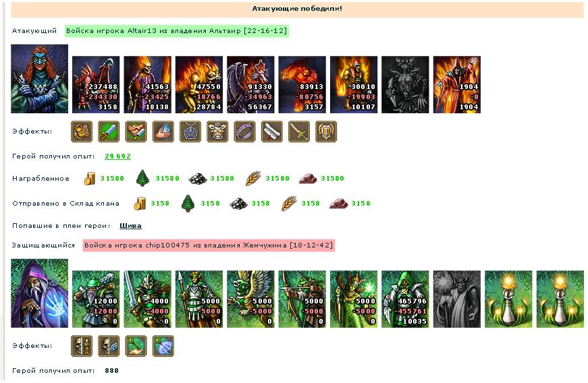Viewport: 588px width, 383px height.
Task: Click defender purple-hooded wizard portrait
Action: tap(39, 293)
